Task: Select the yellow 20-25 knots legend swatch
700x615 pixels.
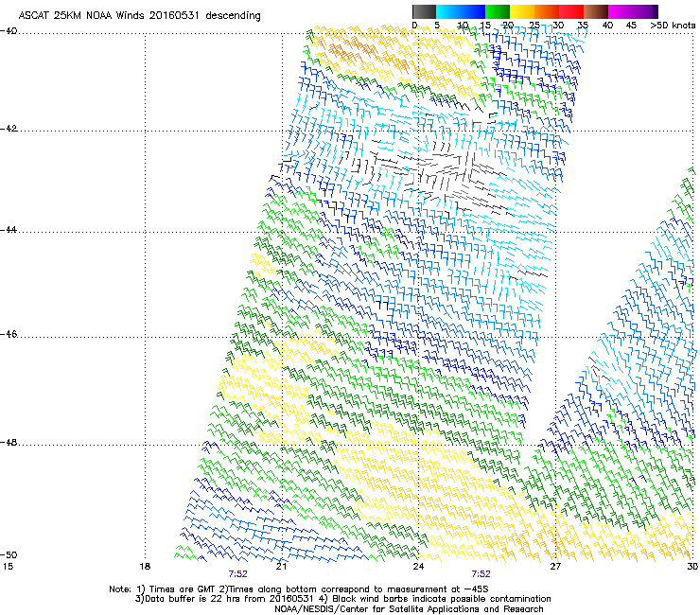Action: pyautogui.click(x=522, y=11)
